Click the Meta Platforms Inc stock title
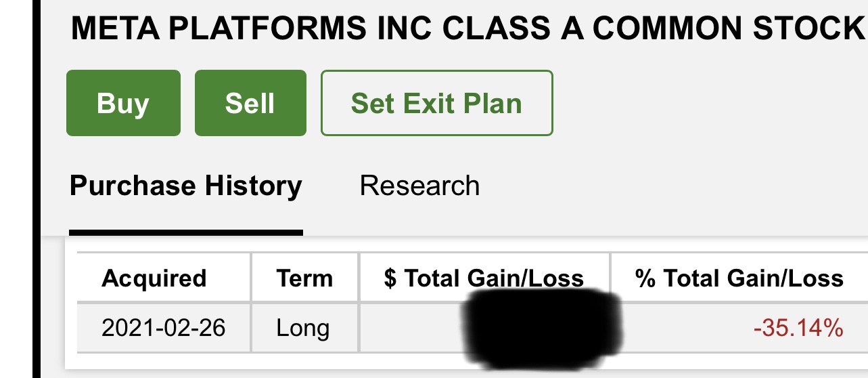 467,28
